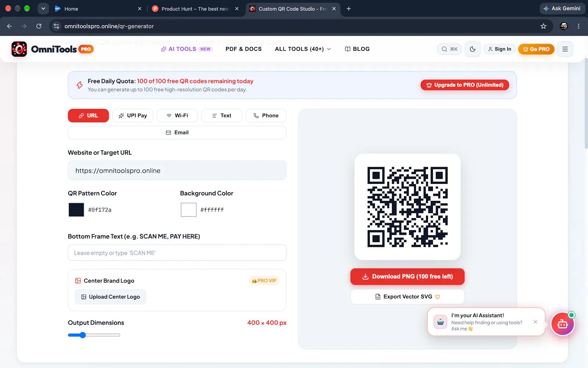Image resolution: width=588 pixels, height=368 pixels.
Task: Click the OmniTools logo icon
Action: pyautogui.click(x=19, y=49)
